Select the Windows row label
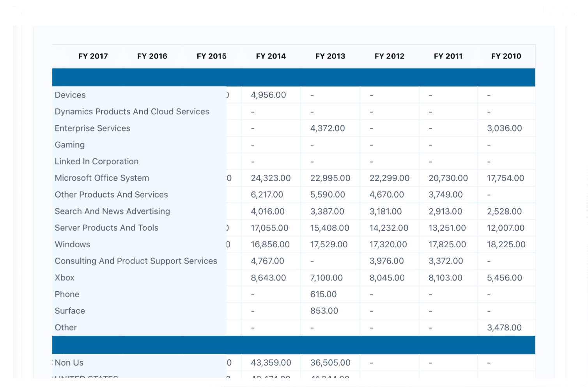 point(73,245)
